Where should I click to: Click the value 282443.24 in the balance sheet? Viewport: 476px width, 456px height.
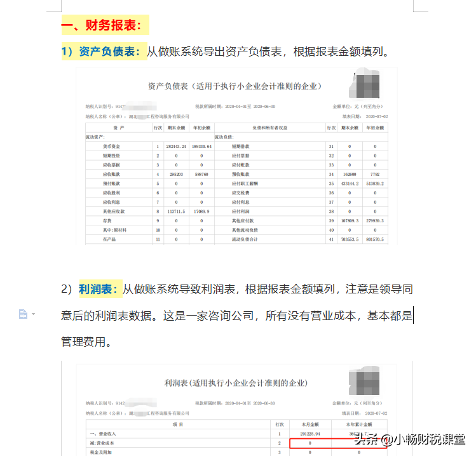click(176, 146)
